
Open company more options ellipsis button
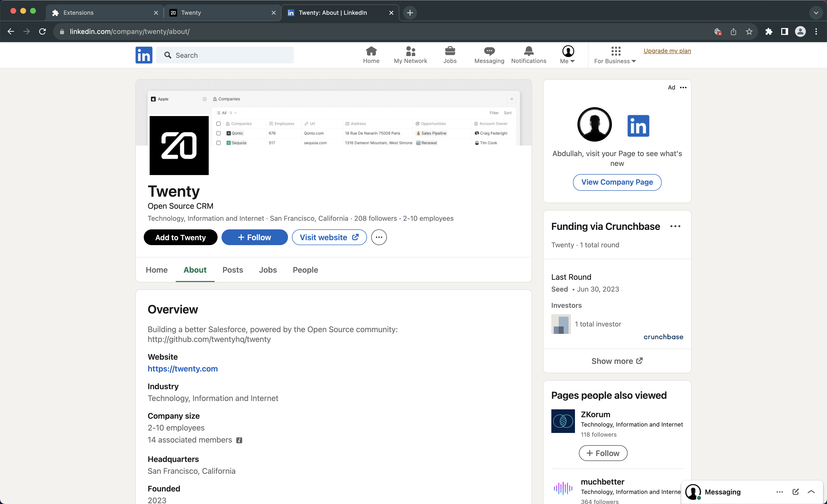tap(379, 237)
